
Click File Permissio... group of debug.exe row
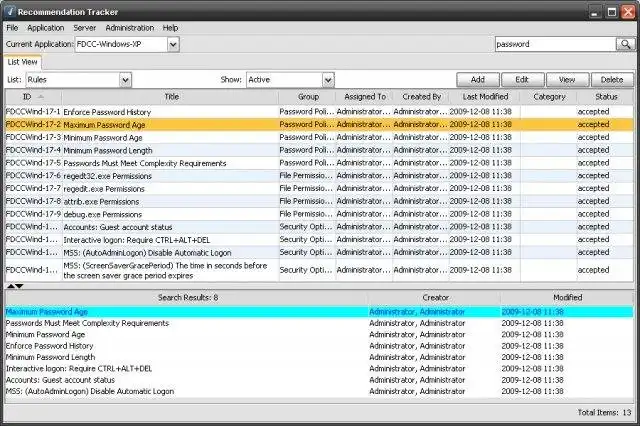[x=306, y=214]
